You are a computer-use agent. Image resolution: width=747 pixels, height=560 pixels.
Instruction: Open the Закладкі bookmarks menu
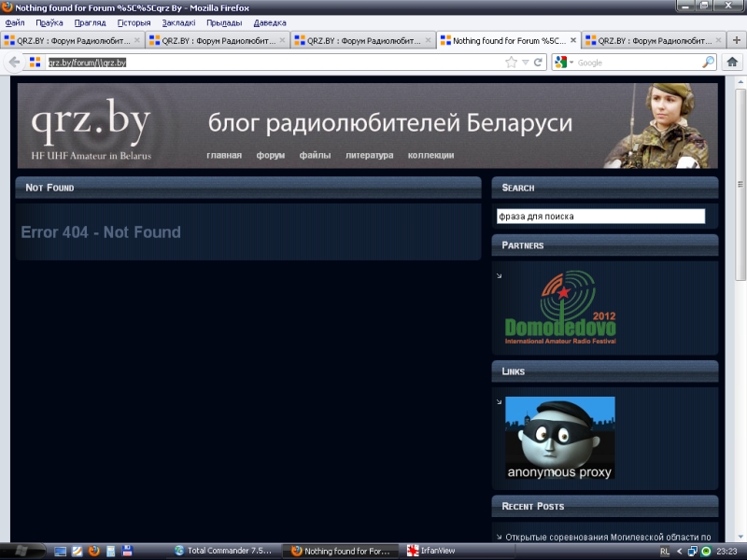click(x=178, y=22)
